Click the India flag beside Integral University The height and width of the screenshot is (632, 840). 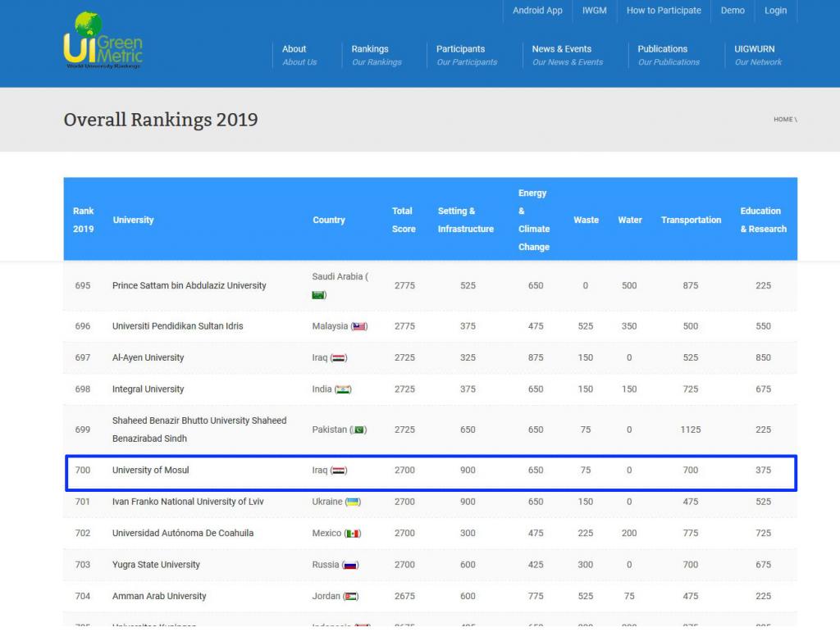pos(343,389)
